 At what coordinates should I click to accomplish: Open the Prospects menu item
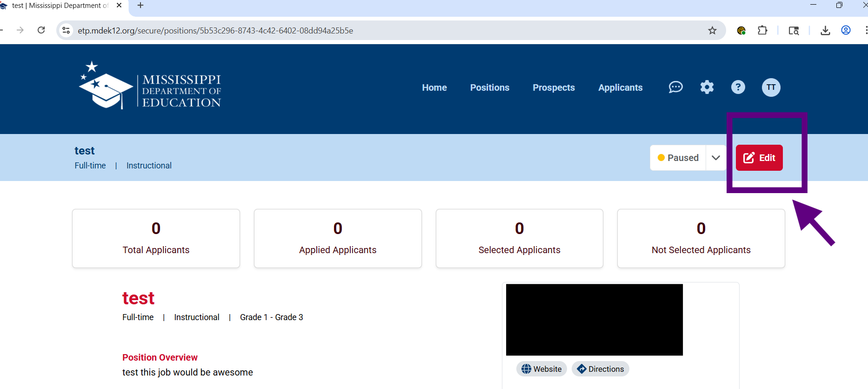(x=554, y=87)
